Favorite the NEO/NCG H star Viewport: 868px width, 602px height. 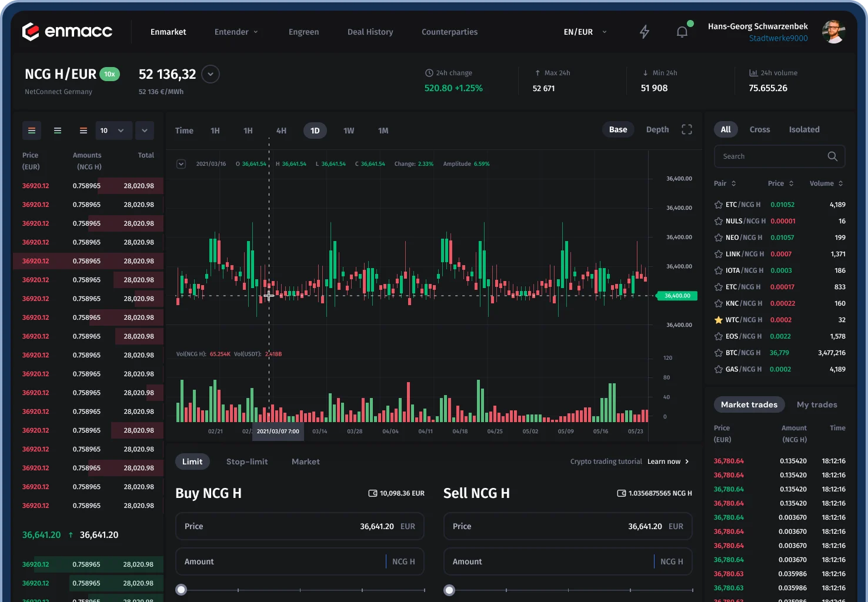click(x=719, y=238)
